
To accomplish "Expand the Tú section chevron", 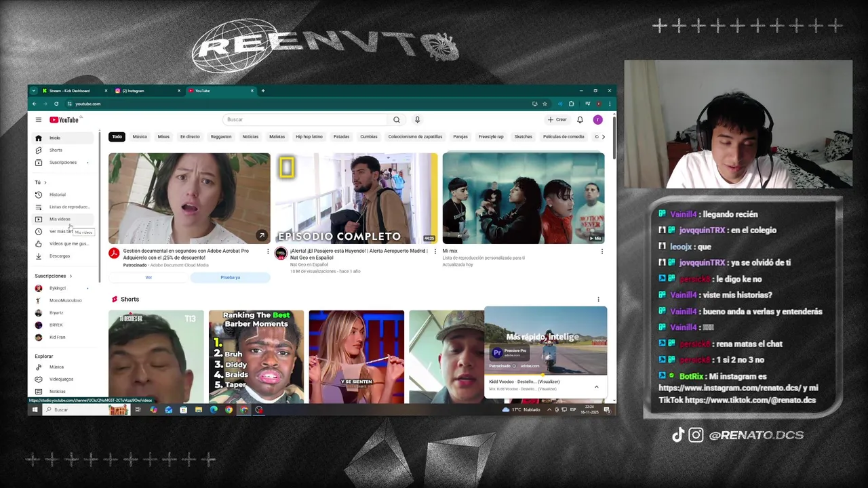I will pyautogui.click(x=45, y=182).
